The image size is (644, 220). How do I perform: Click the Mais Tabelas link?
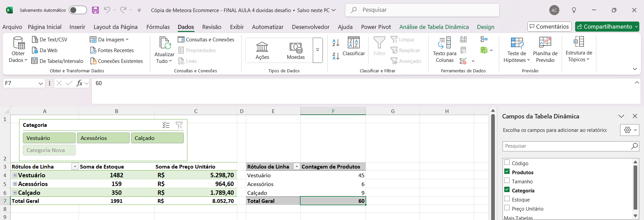518,218
